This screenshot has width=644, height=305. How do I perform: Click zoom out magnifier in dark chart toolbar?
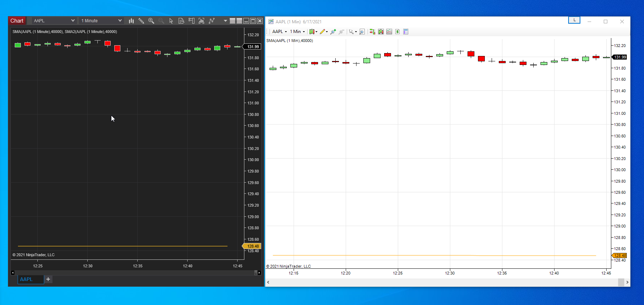coord(161,21)
